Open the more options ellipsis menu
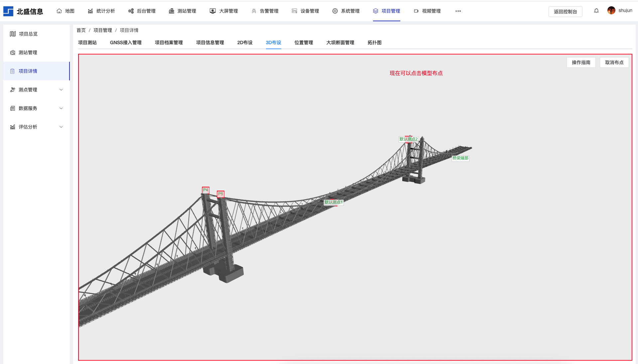Viewport: 638px width, 364px height. (x=458, y=11)
